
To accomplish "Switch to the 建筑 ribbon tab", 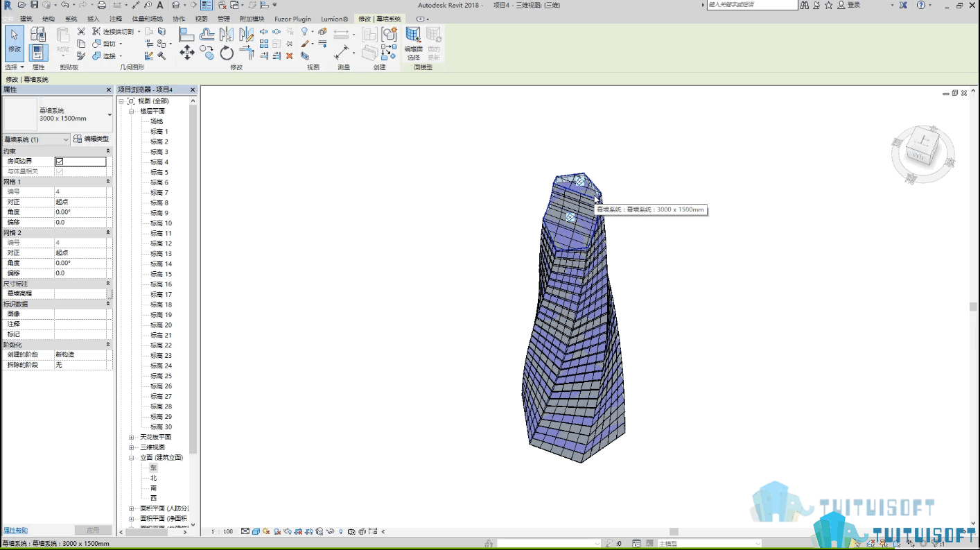I will pos(26,19).
